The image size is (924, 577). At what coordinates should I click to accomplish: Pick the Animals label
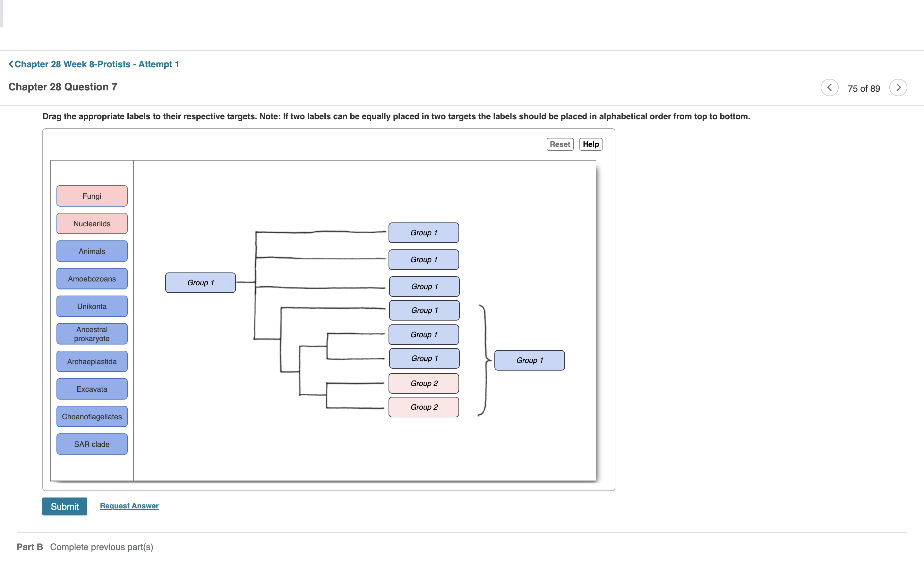point(92,251)
